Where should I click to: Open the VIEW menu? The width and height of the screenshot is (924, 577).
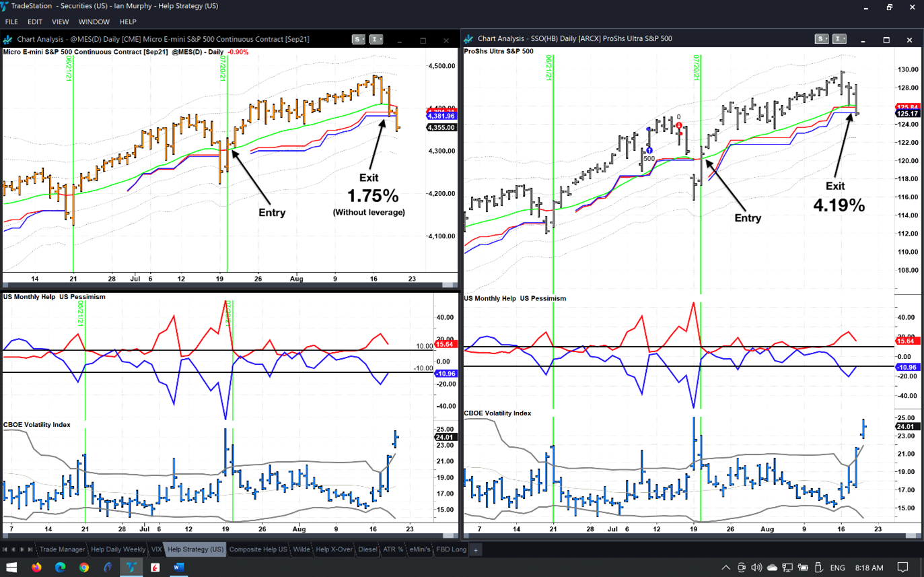pos(60,22)
